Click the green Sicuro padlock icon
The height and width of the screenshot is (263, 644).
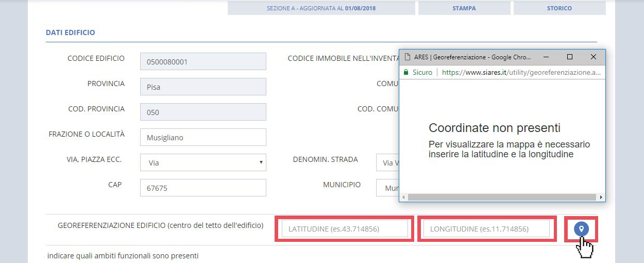406,73
